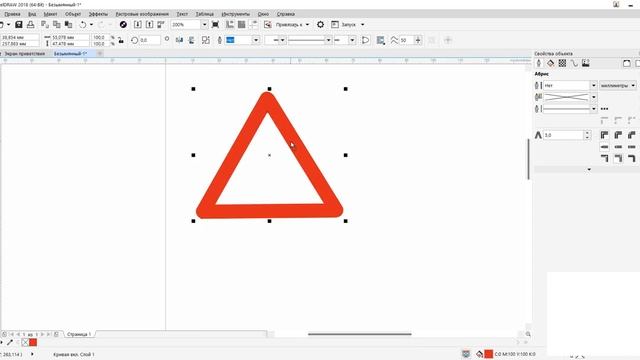The width and height of the screenshot is (640, 360).
Task: Click the round black search content icon
Action: pyautogui.click(x=123, y=25)
